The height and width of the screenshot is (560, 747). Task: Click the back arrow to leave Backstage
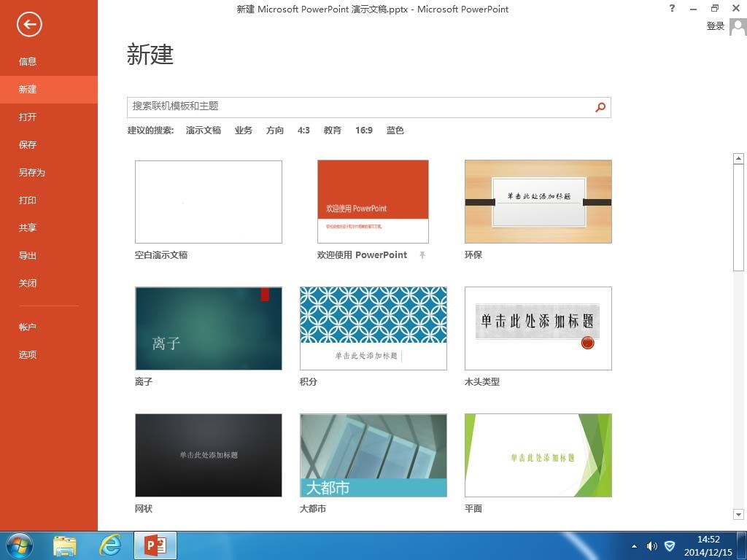coord(29,24)
